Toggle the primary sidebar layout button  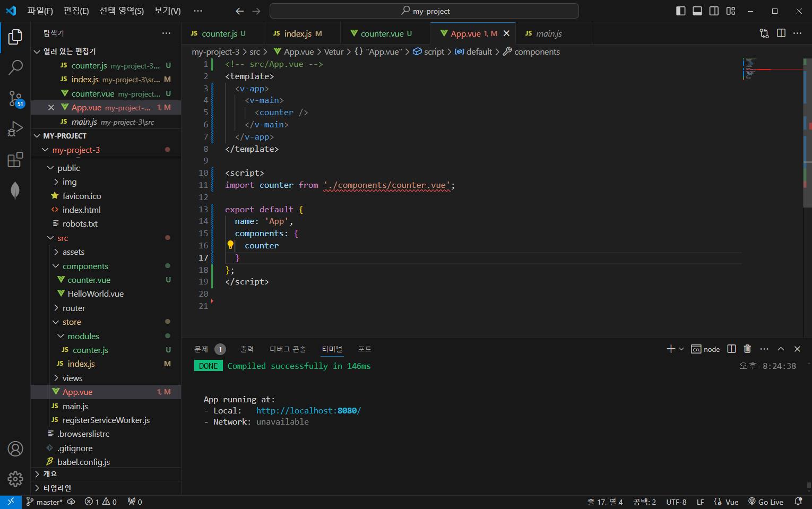[x=681, y=11]
